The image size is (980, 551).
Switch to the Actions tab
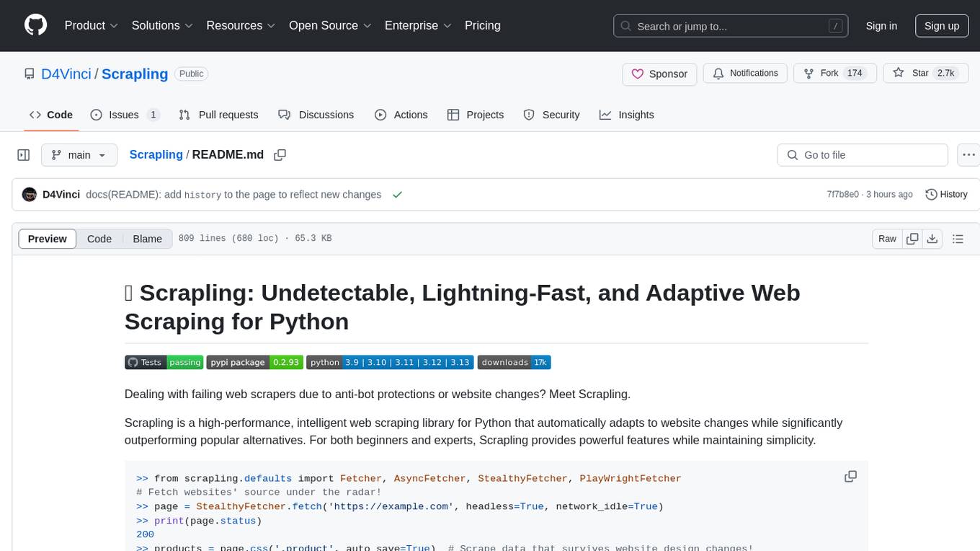(x=401, y=115)
